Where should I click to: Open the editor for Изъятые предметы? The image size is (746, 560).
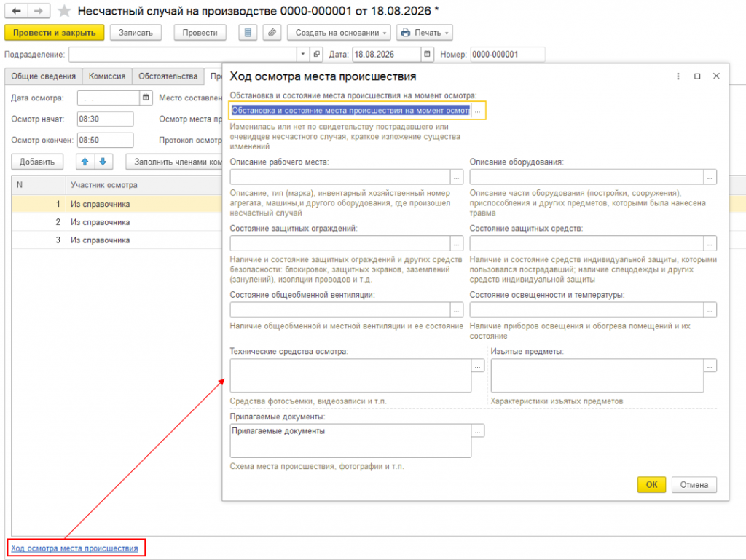pyautogui.click(x=710, y=366)
